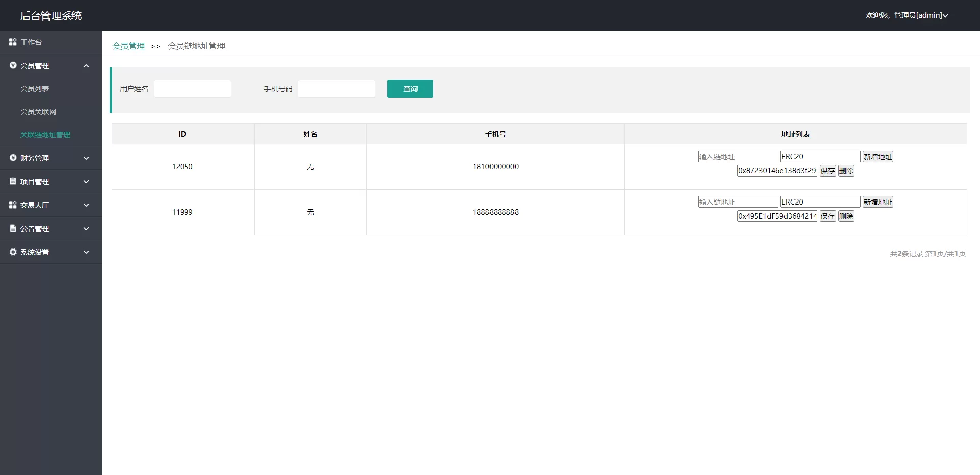Click the 会员管理 breadcrumb link

pyautogui.click(x=129, y=46)
